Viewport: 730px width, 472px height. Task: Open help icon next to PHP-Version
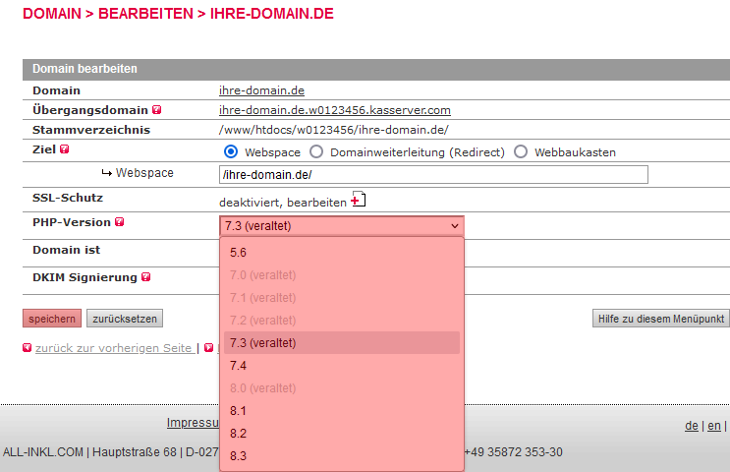(x=119, y=222)
